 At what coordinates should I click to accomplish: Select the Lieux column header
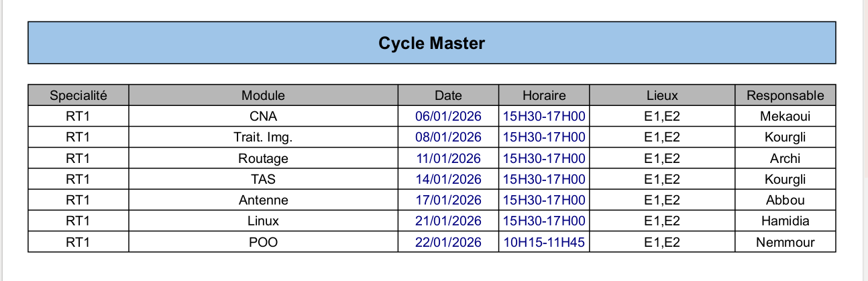(x=662, y=95)
